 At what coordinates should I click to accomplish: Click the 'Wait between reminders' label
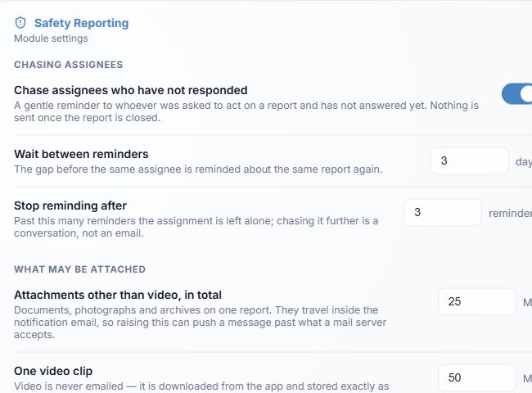[81, 154]
